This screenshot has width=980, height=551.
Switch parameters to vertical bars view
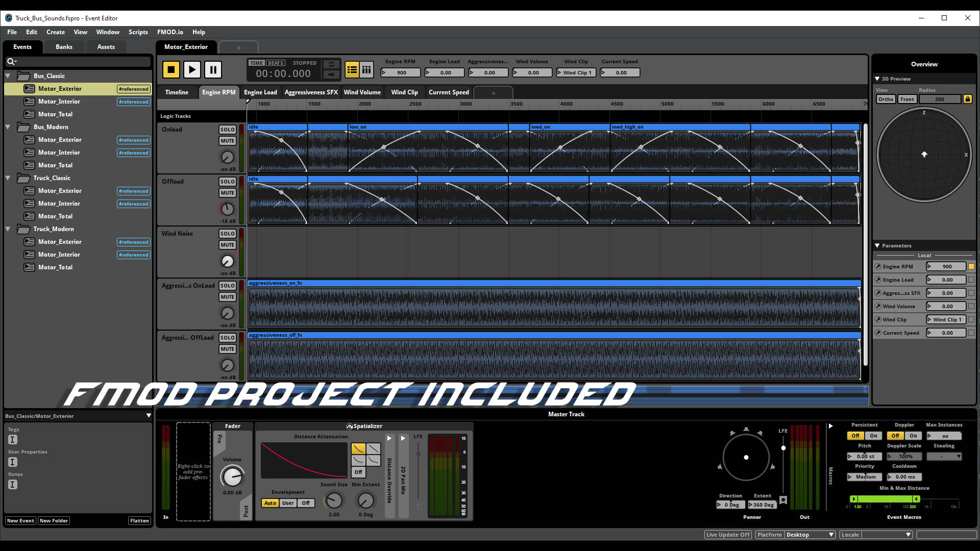coord(366,70)
